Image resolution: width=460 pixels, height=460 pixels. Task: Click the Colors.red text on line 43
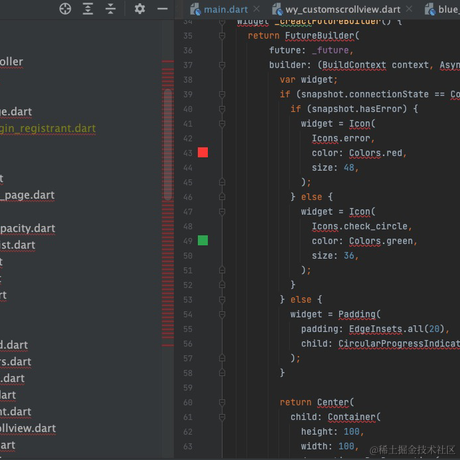[375, 153]
